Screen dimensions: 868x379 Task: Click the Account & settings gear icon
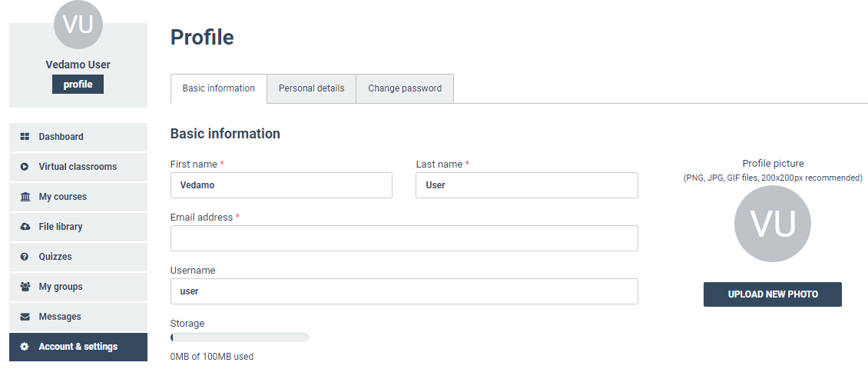25,346
